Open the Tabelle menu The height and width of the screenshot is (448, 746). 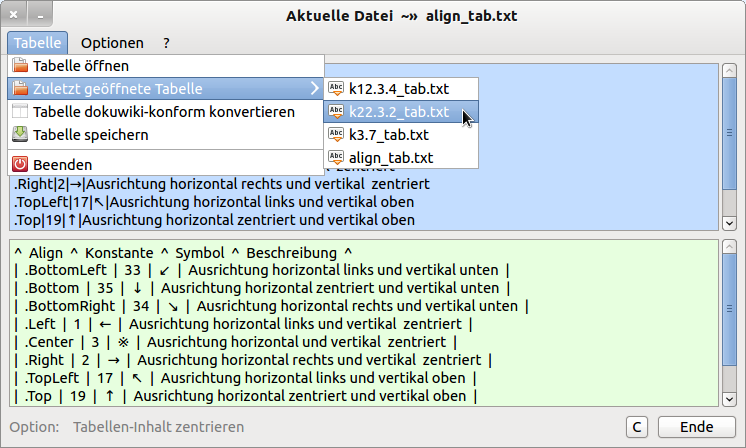pyautogui.click(x=39, y=43)
